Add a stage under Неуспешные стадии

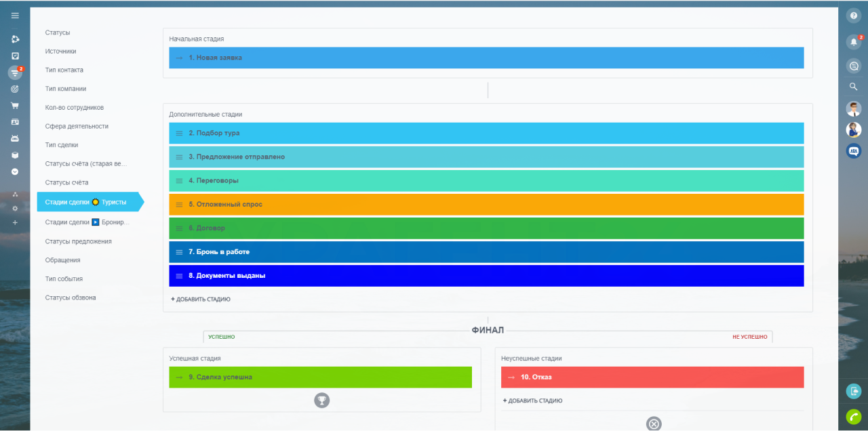pos(532,401)
